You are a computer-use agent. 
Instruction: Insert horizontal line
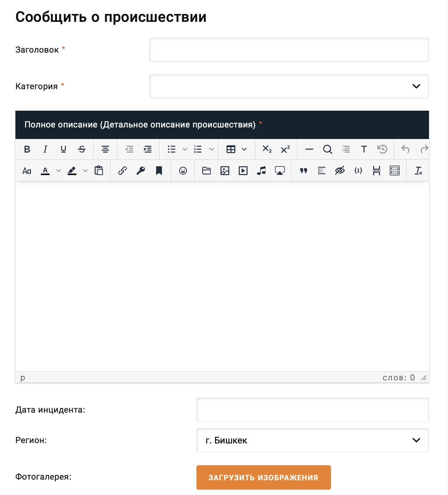[x=309, y=149]
